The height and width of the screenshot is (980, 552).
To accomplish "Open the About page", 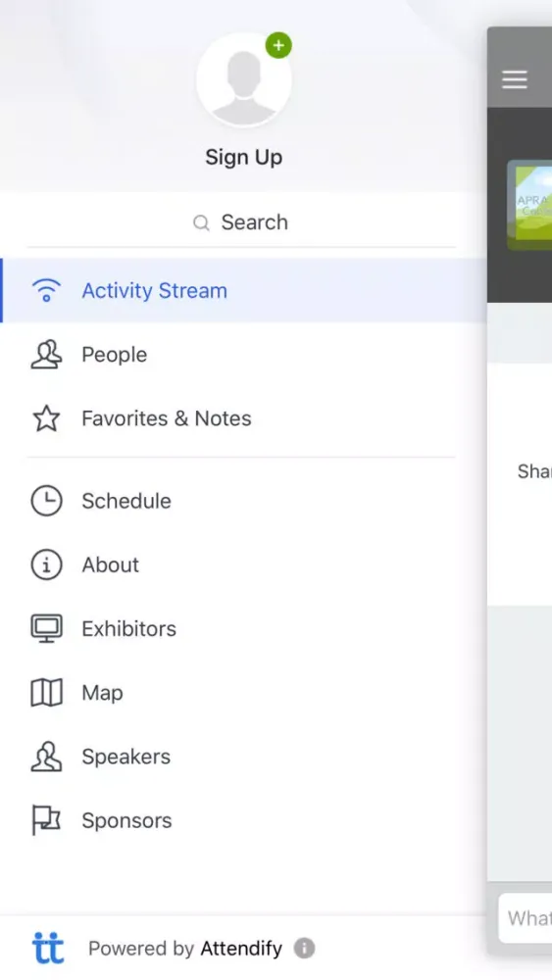I will [x=243, y=565].
